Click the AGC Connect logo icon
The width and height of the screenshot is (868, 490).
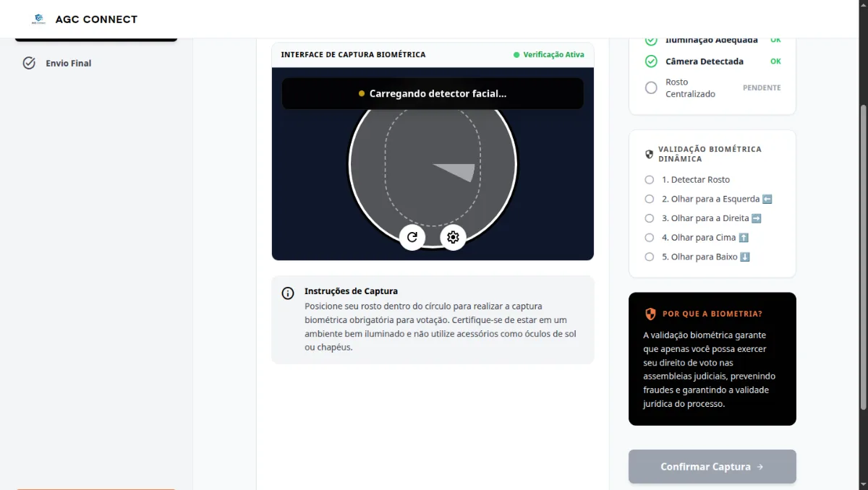[x=38, y=20]
